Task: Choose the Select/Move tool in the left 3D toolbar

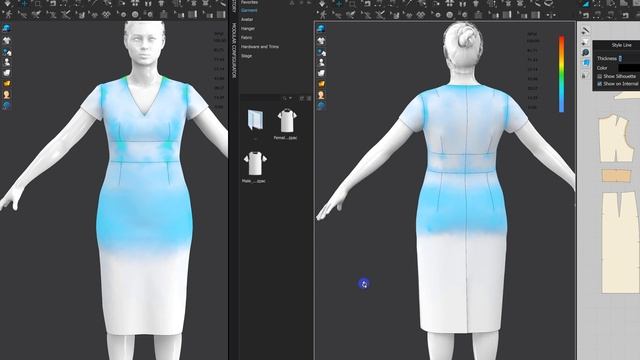Action: click(24, 4)
